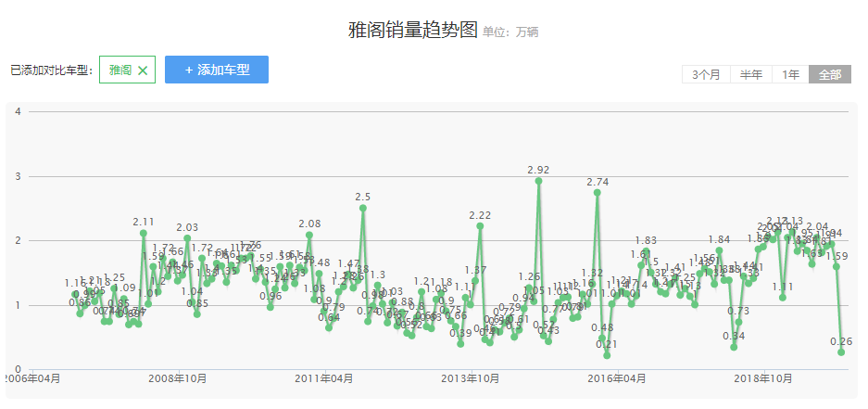Show the 全部 time range

(x=830, y=75)
